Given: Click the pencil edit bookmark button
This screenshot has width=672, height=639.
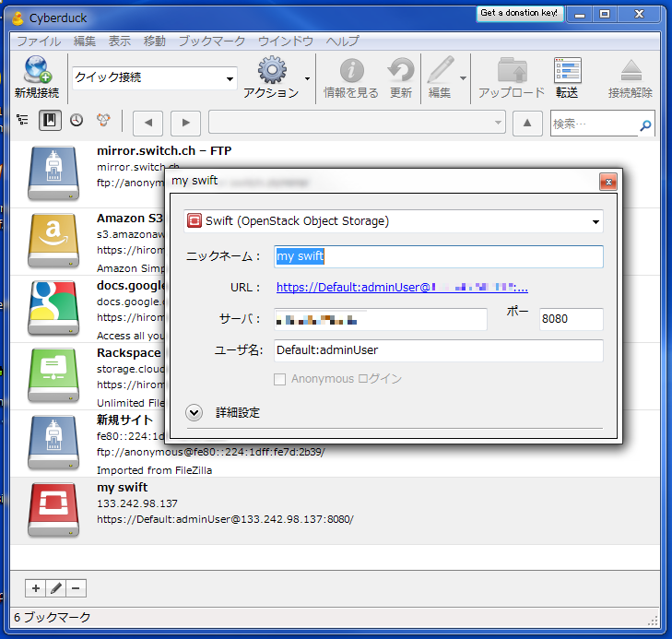Looking at the screenshot, I should [x=56, y=587].
